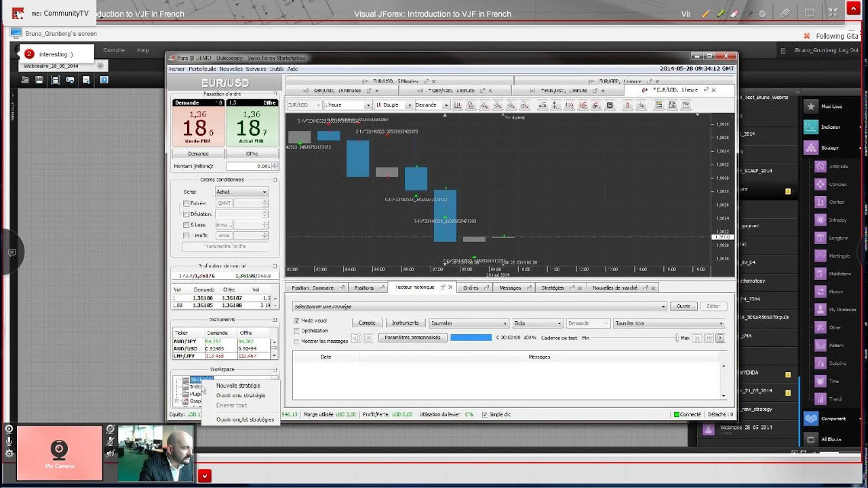Open the Contest strategy block icon
This screenshot has width=868, height=488.
pos(821,202)
